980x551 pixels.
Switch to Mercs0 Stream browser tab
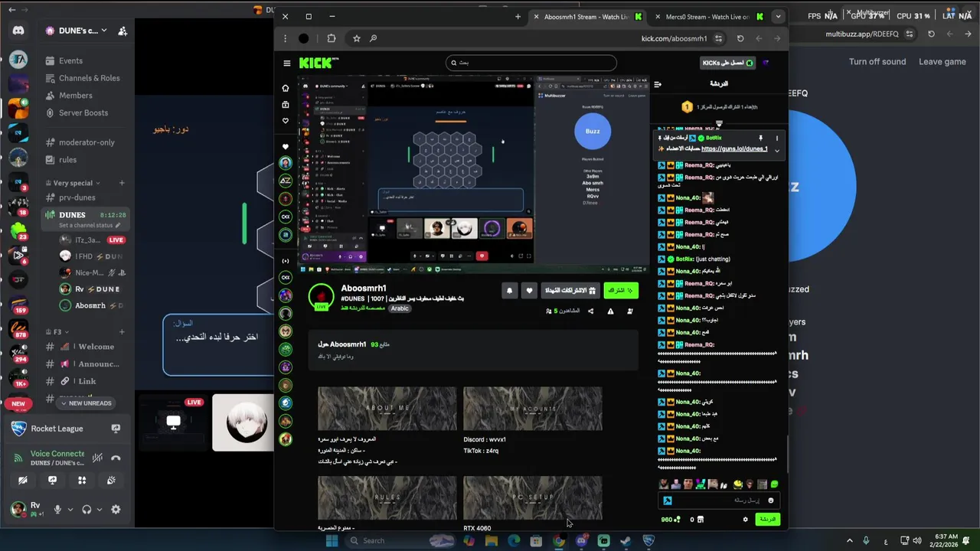coord(710,17)
